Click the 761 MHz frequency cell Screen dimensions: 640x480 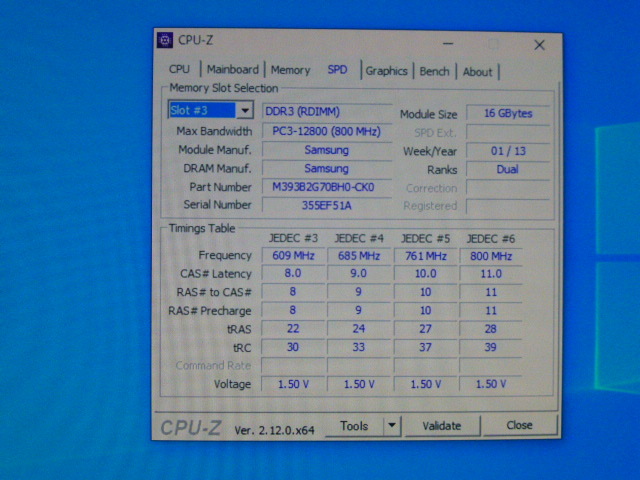coord(425,256)
